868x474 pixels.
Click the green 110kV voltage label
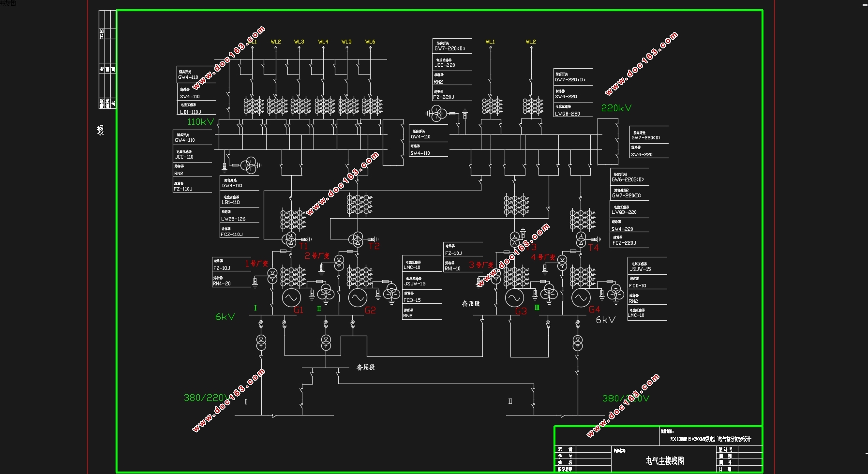[x=200, y=122]
